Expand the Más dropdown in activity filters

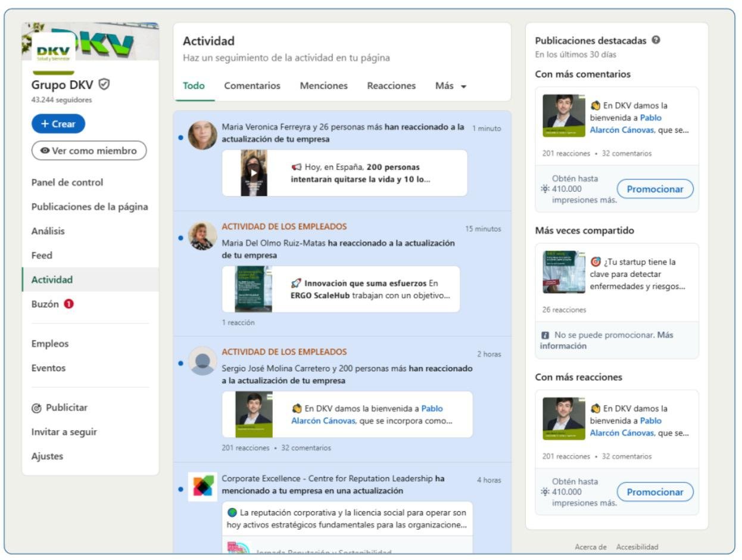pyautogui.click(x=451, y=86)
